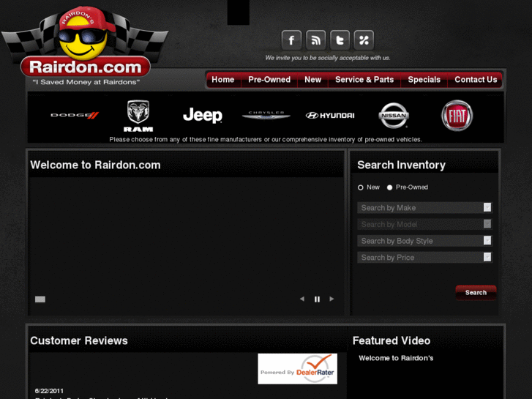Click the Welcome to Rairdon.com heading
This screenshot has width=532, height=399.
[95, 165]
